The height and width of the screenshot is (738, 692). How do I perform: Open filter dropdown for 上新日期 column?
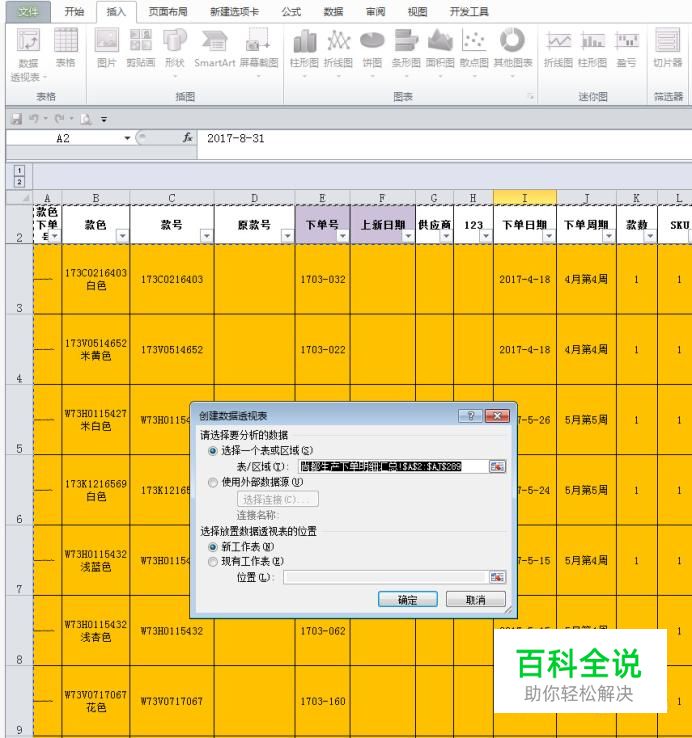[x=408, y=236]
